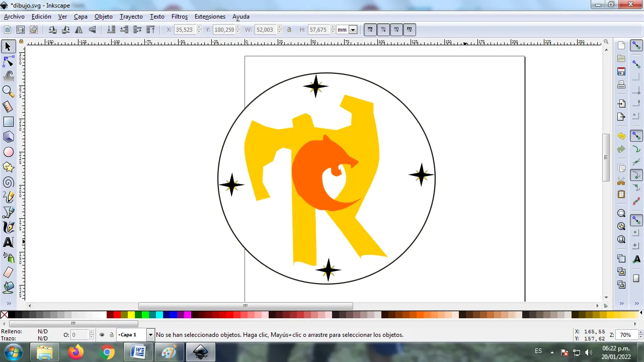Open Firefox from the taskbar
Screen dimensions: 644x362
[x=76, y=352]
